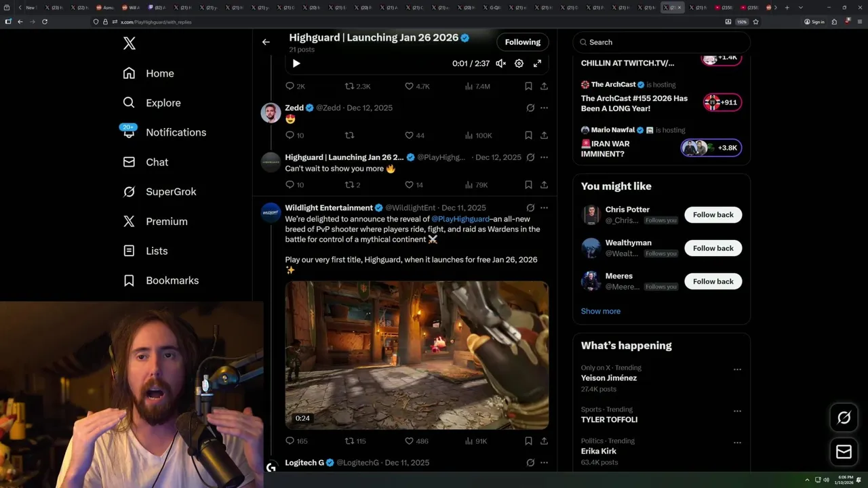Open more options on Logitech G post
Screen dimensions: 868x488
tap(544, 463)
